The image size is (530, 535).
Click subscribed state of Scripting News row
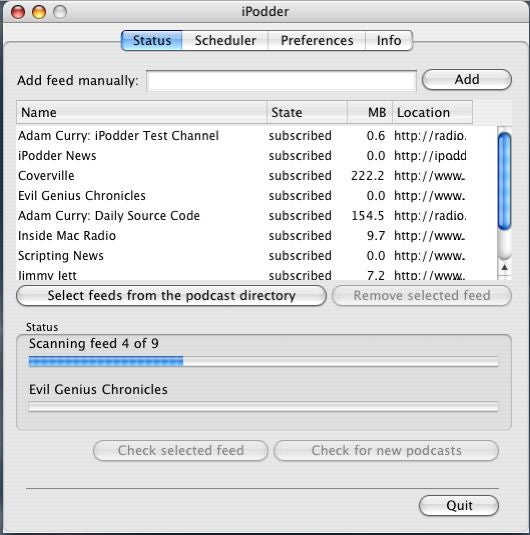[x=300, y=256]
